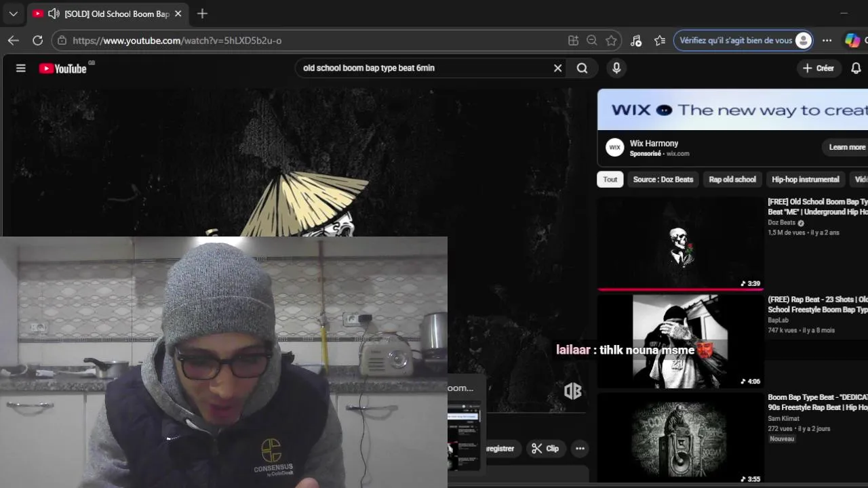Viewport: 868px width, 488px height.
Task: Click '747 k vues · il y a 8 mois'
Action: pos(801,330)
